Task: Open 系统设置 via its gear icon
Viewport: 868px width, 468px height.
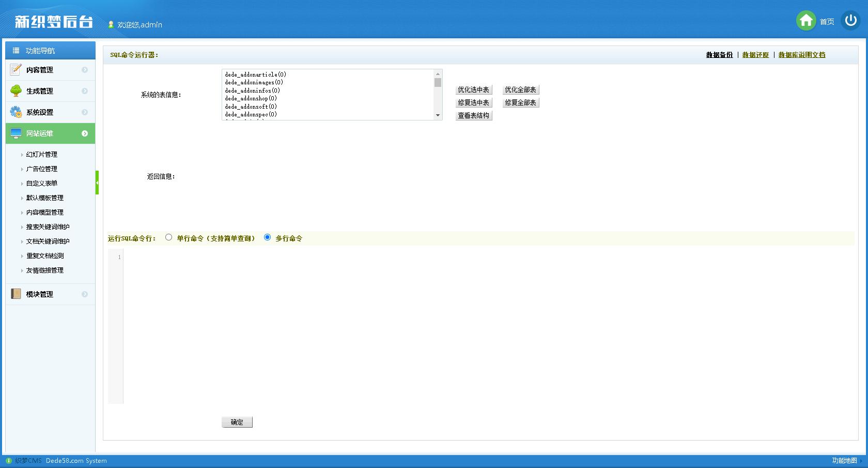Action: coord(15,112)
